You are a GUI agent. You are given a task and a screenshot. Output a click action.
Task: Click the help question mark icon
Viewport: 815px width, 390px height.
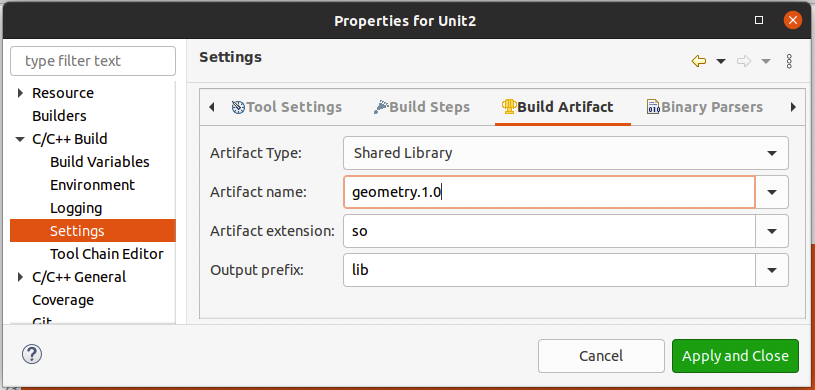[32, 355]
